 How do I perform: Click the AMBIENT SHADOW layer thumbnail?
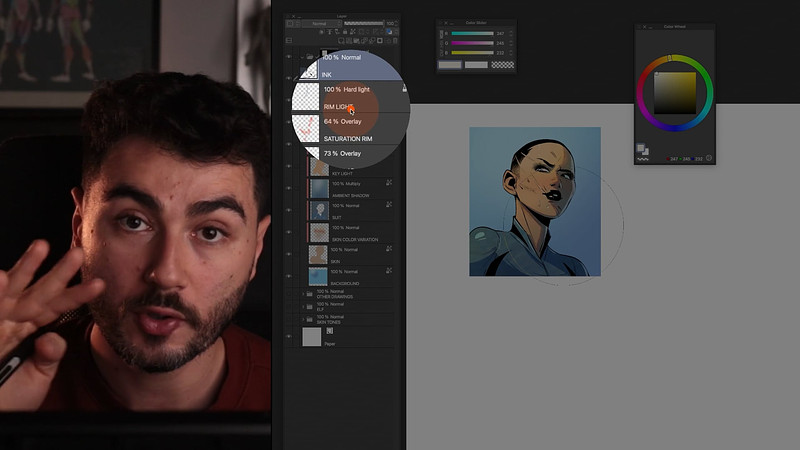[x=319, y=188]
